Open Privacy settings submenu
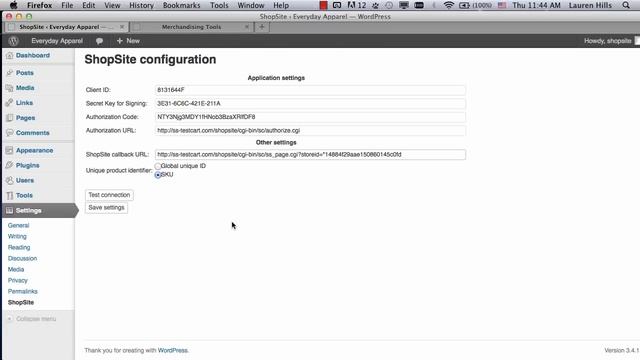 18,280
